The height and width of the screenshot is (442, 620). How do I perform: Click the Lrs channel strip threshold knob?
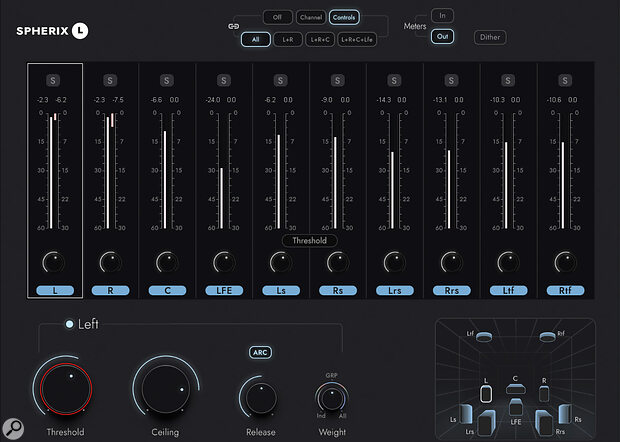(x=395, y=263)
